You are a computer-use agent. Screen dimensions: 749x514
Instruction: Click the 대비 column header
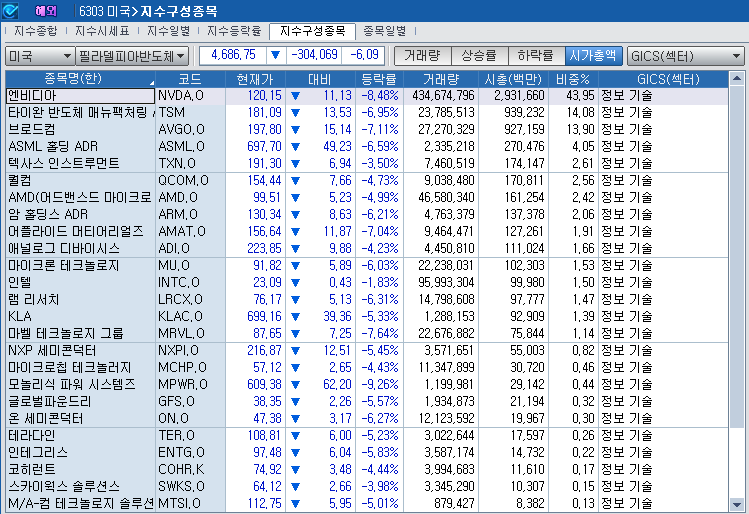(x=320, y=79)
